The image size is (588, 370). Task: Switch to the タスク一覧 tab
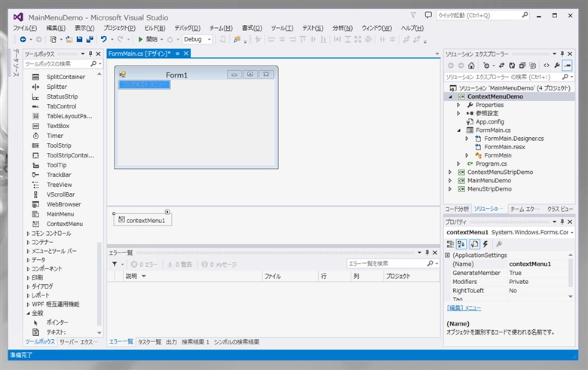click(x=149, y=342)
